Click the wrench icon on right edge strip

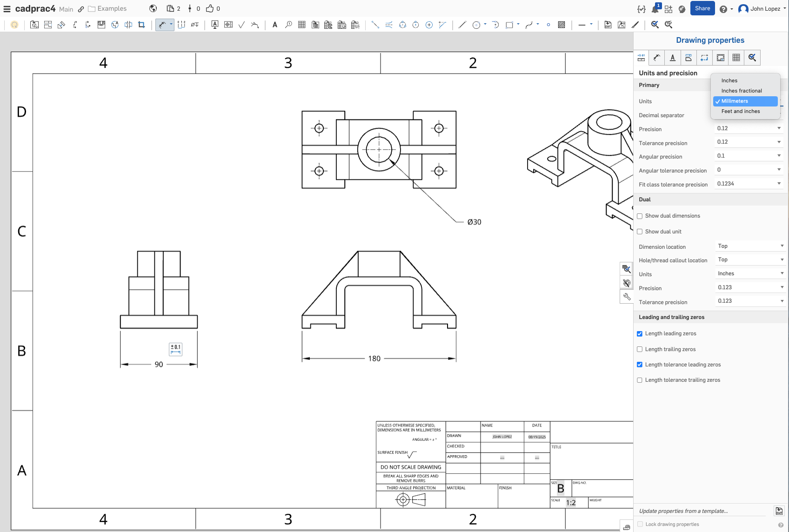tap(627, 297)
